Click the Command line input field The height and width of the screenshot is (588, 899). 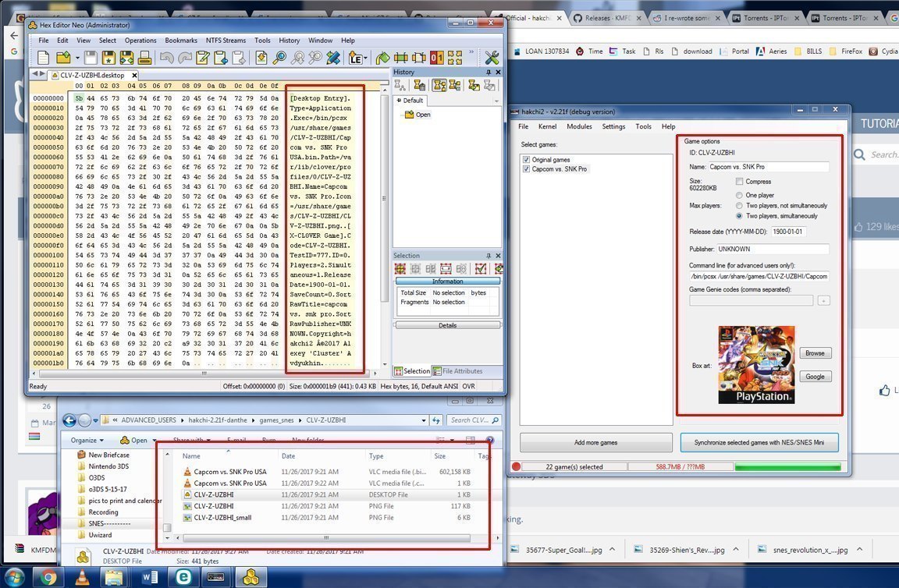point(759,276)
